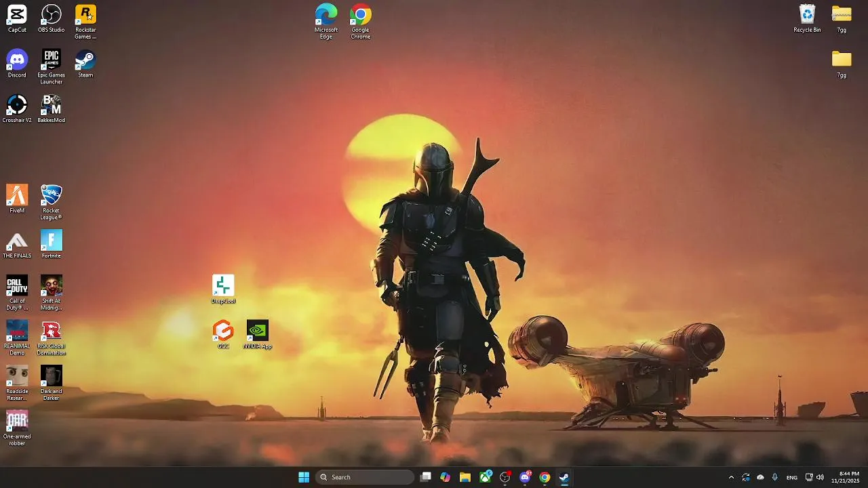Click THE FINALS desktop shortcut

point(17,245)
